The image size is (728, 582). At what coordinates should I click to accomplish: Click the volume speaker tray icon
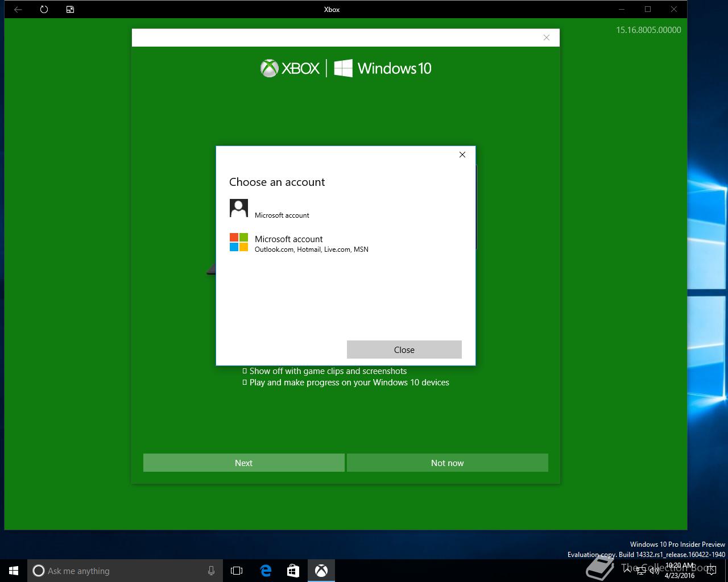tap(653, 571)
